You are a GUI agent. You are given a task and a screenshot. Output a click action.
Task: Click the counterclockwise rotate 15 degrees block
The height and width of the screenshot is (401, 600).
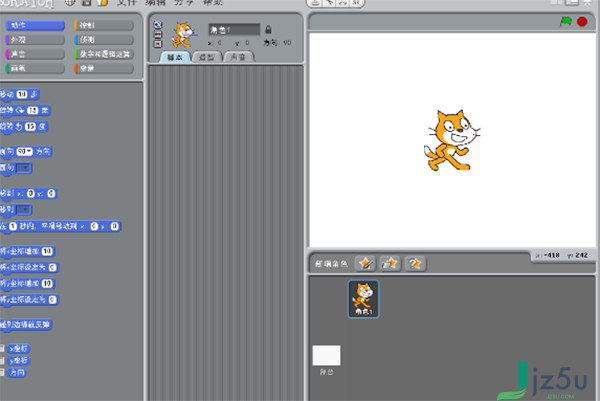[x=24, y=127]
